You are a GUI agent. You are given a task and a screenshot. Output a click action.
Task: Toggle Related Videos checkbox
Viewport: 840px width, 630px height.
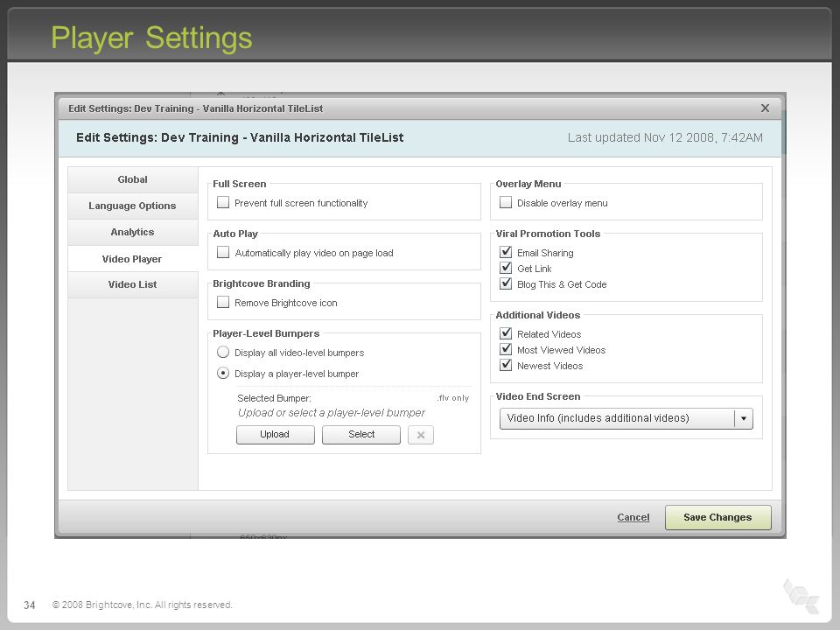506,333
